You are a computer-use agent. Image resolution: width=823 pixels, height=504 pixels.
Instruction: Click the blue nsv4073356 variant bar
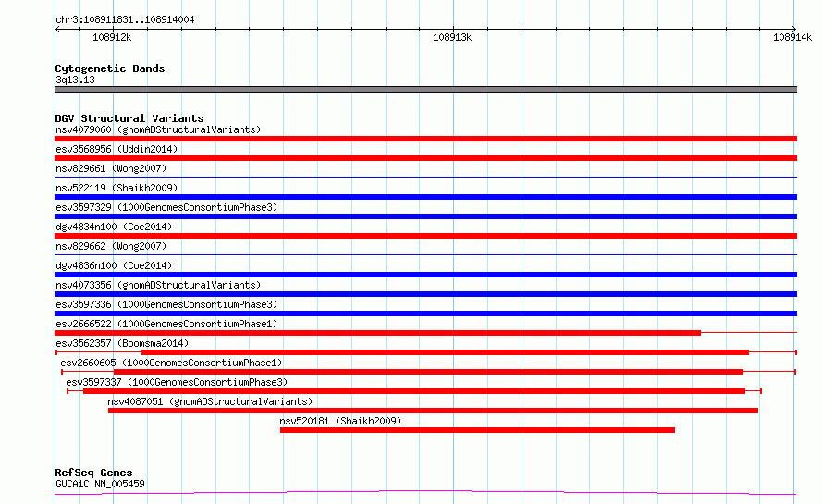[x=425, y=294]
